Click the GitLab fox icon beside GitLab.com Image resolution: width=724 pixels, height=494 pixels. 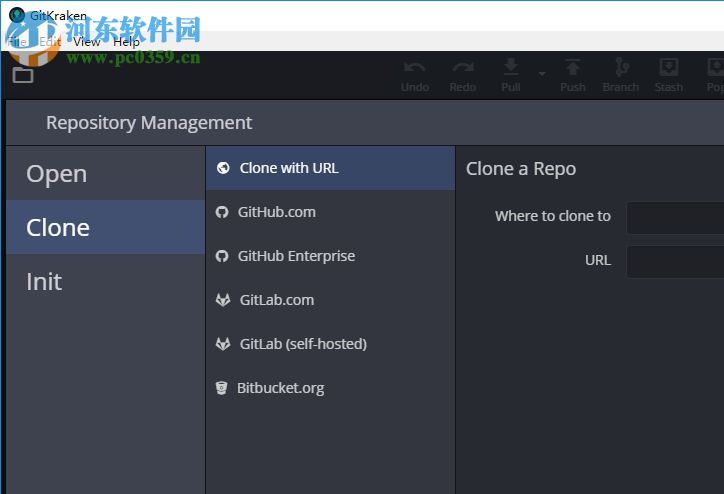coord(223,300)
